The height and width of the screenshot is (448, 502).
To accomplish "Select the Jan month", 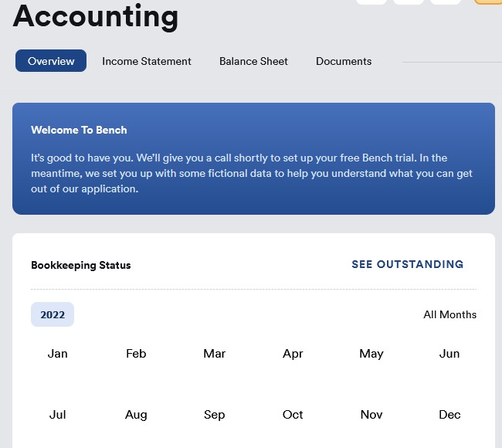I will click(x=58, y=354).
